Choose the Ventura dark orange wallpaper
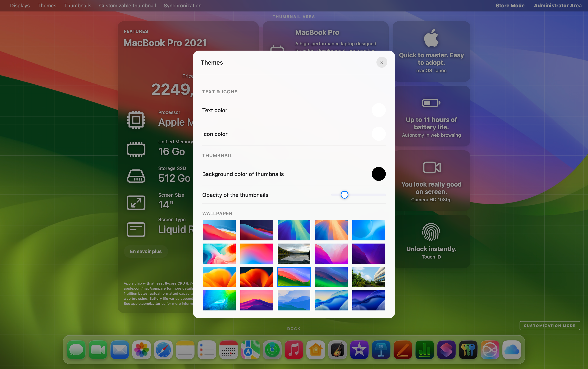588x369 pixels. pos(256,277)
